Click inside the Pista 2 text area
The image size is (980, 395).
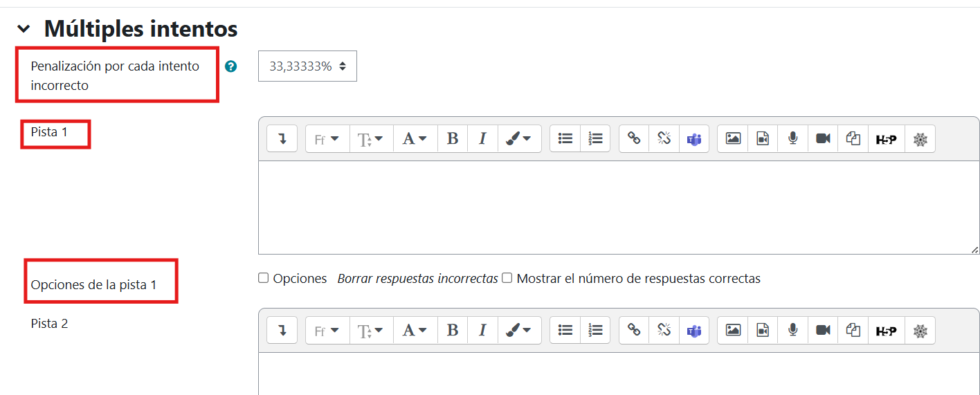[619, 374]
